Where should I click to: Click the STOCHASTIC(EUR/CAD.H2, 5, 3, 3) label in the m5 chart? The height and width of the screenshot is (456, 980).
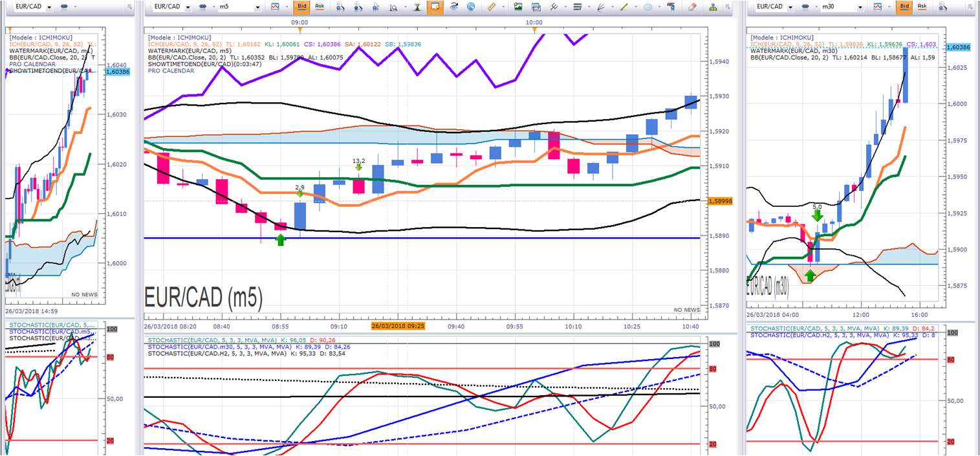tap(217, 354)
